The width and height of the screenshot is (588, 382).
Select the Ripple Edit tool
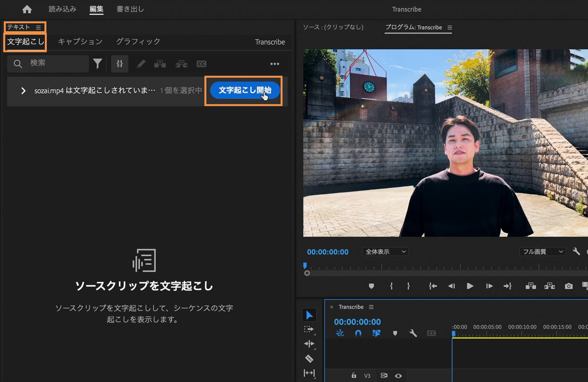point(309,344)
